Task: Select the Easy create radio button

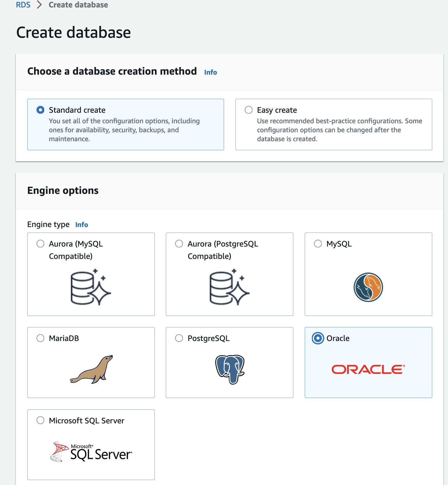Action: click(x=249, y=110)
